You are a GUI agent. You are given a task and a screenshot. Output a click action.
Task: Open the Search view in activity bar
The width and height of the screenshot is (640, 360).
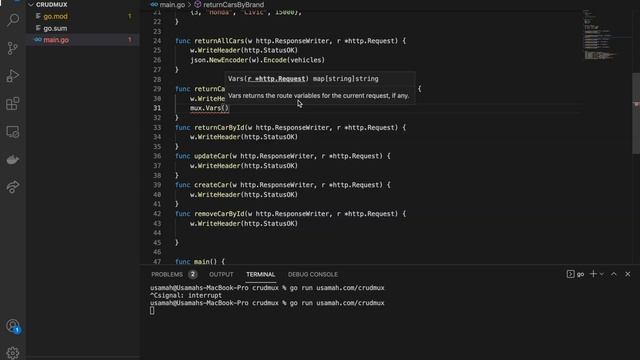coord(13,20)
